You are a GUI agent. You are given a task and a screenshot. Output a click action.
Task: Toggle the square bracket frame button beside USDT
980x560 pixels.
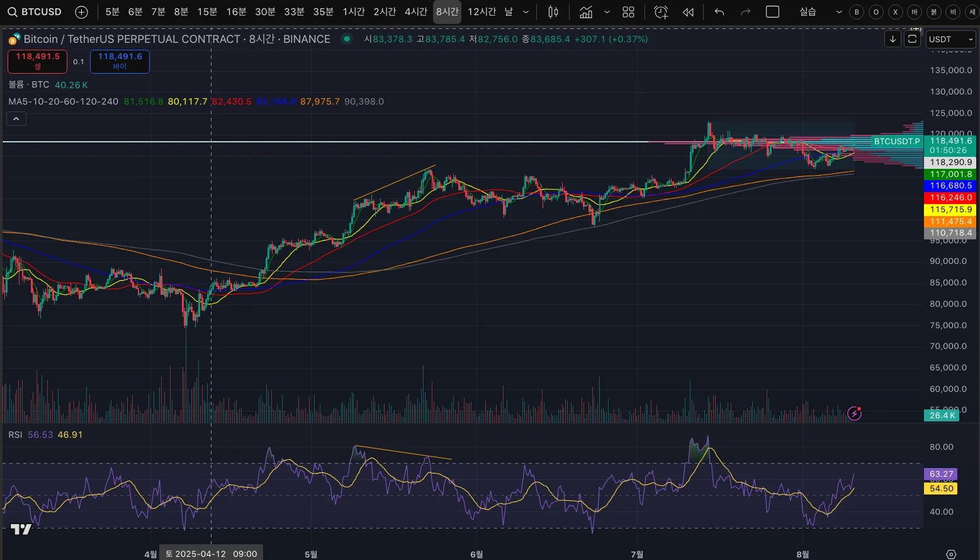pyautogui.click(x=912, y=39)
